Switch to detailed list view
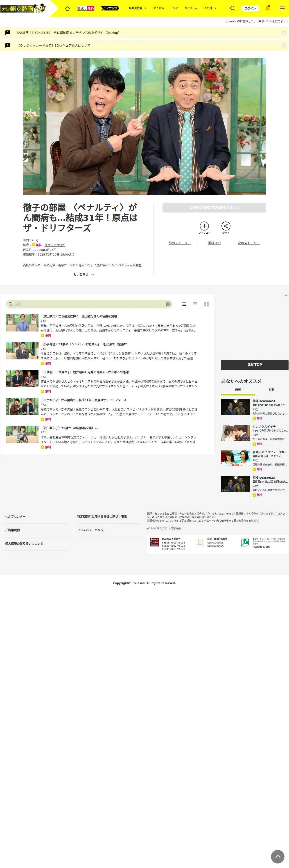 click(184, 304)
